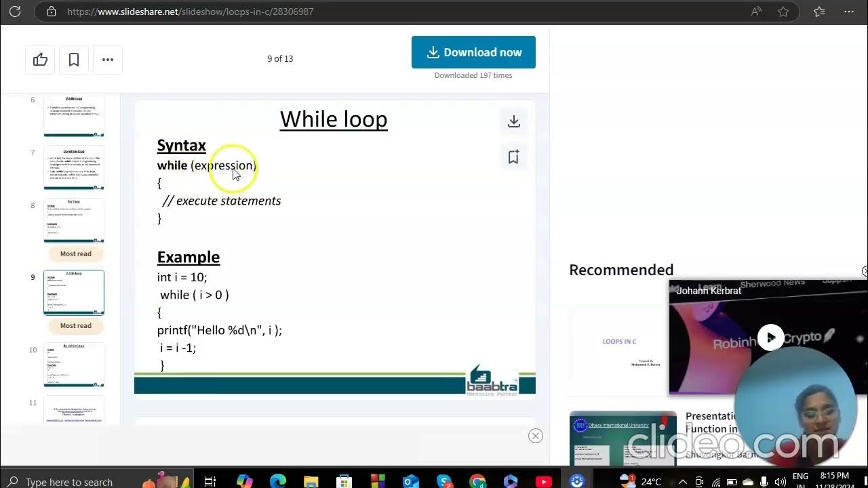This screenshot has width=868, height=488.
Task: Open the three-dot more options menu
Action: coord(107,60)
